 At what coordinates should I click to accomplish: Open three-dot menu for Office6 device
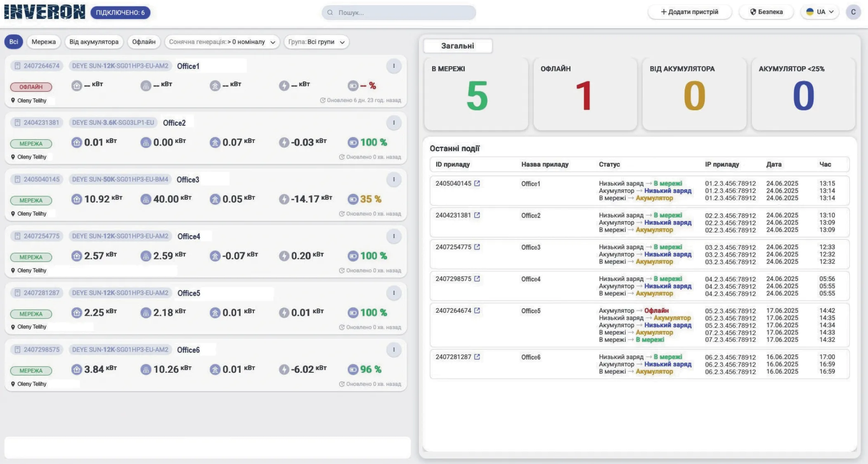pos(394,350)
